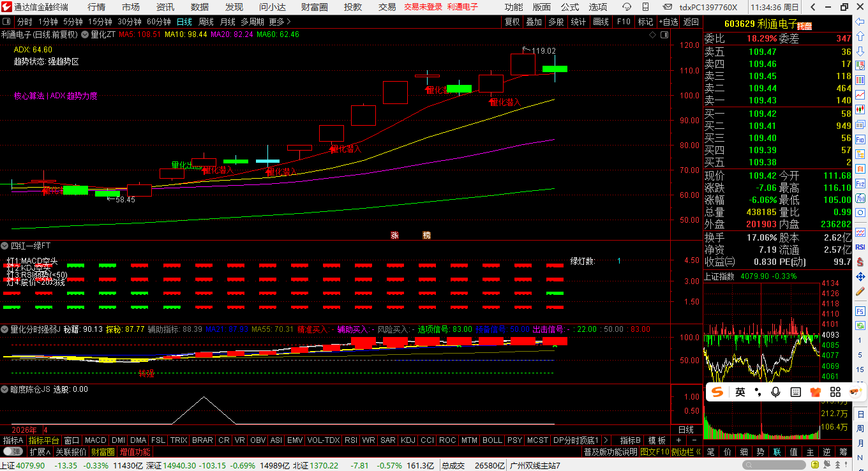This screenshot has height=471, width=868.
Task: Select the 分时 period option
Action: click(24, 22)
